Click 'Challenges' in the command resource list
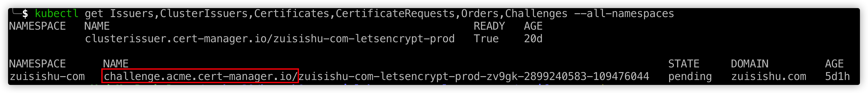The width and height of the screenshot is (868, 93). [x=536, y=14]
